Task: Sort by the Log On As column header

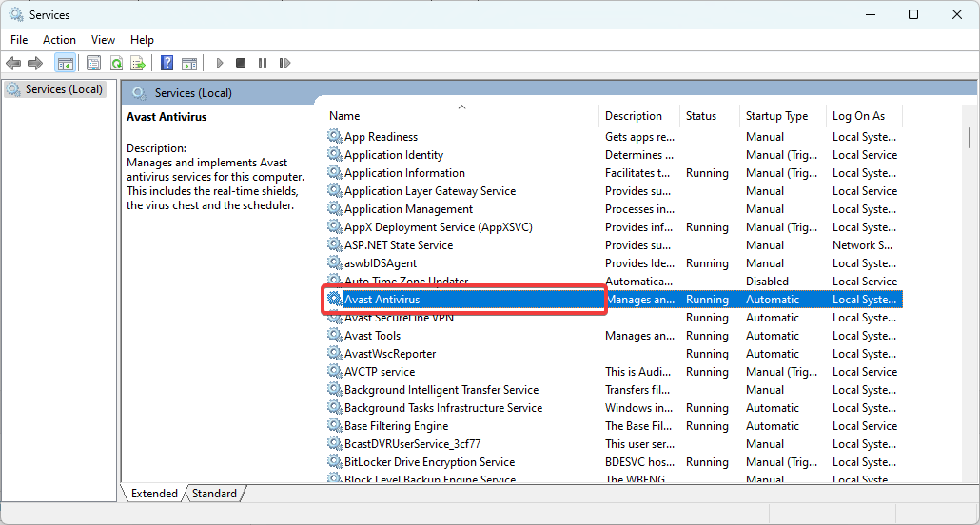Action: click(x=864, y=116)
